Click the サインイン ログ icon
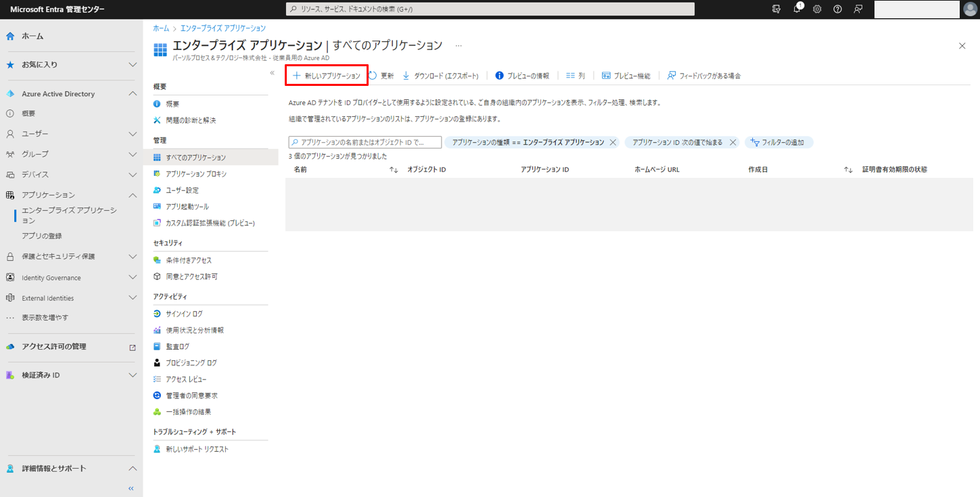 pyautogui.click(x=157, y=314)
